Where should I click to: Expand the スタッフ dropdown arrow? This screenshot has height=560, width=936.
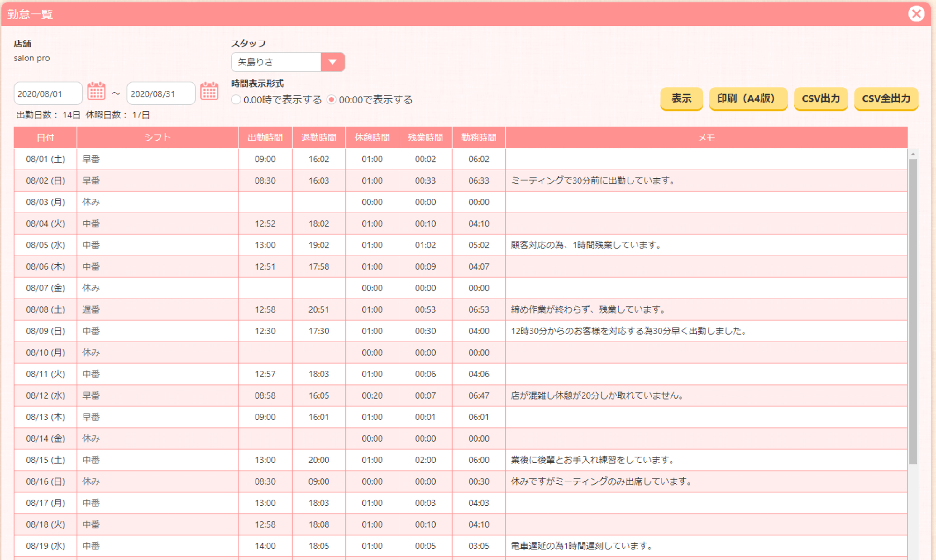coord(332,62)
